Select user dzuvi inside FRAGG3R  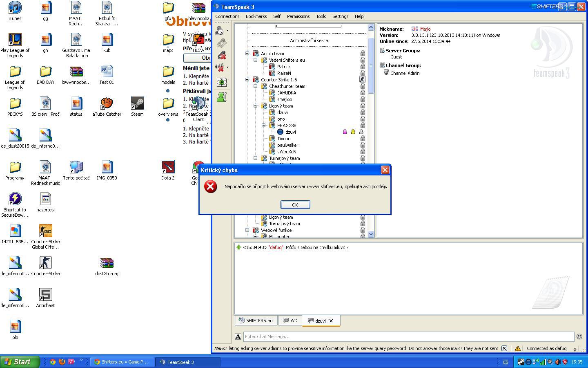tap(290, 132)
